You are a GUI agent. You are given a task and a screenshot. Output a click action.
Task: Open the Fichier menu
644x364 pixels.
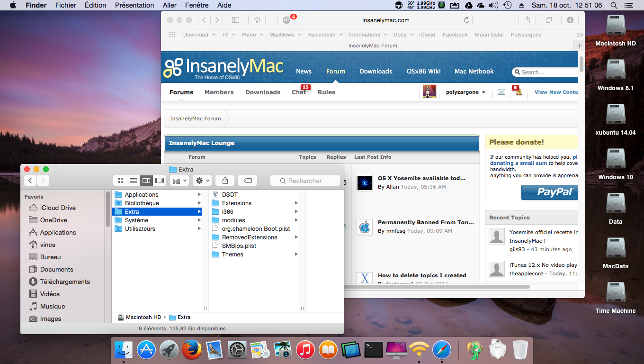[65, 5]
